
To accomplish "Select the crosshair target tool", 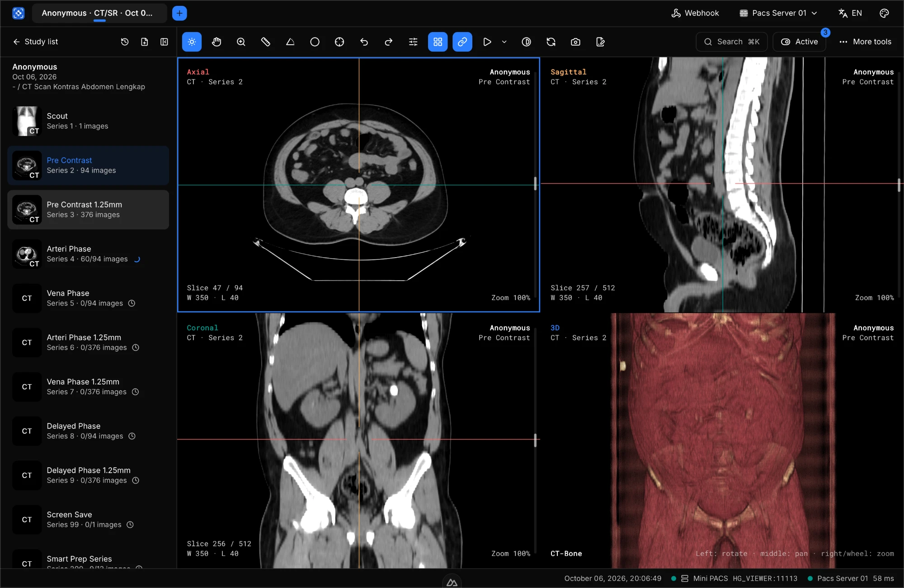I will [x=339, y=42].
